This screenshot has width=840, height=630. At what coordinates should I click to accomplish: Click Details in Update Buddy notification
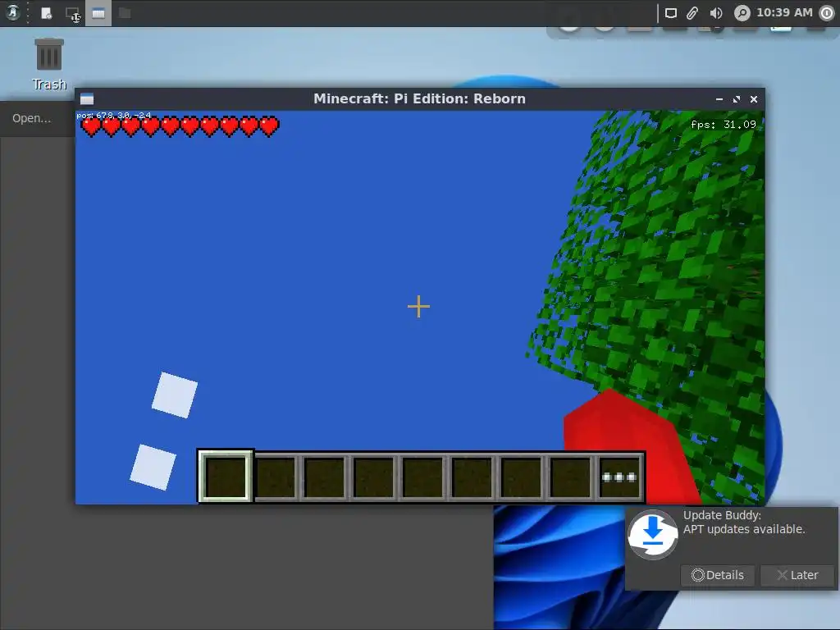717,575
